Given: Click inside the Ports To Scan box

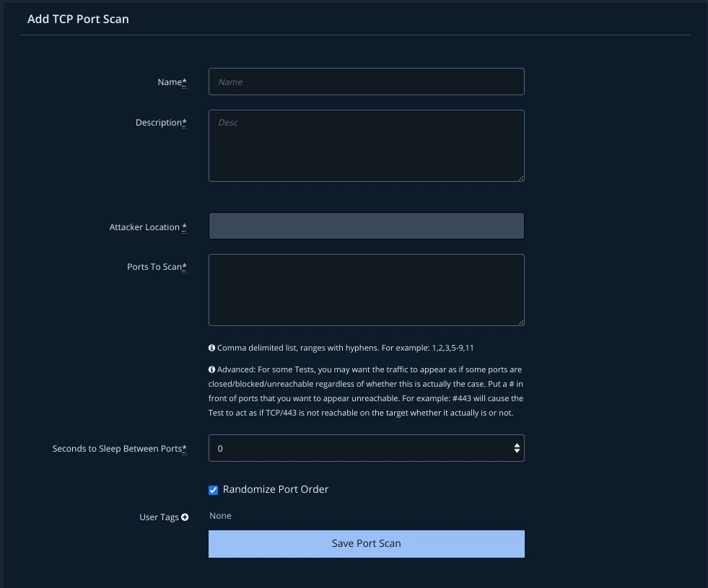Looking at the screenshot, I should [x=366, y=290].
